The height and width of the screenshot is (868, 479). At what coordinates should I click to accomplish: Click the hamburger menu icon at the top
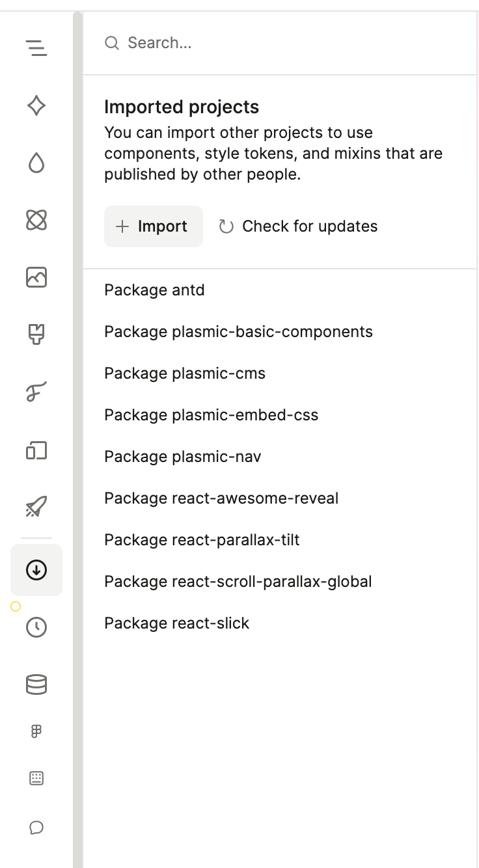coord(36,47)
